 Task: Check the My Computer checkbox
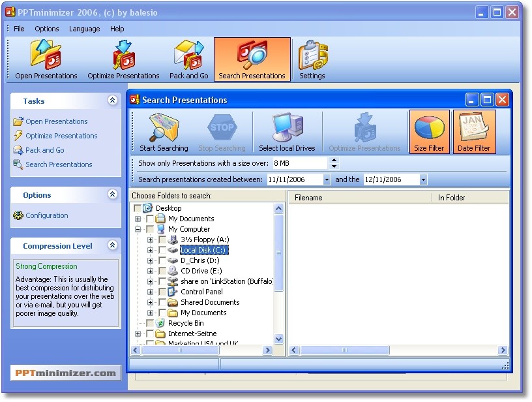150,229
